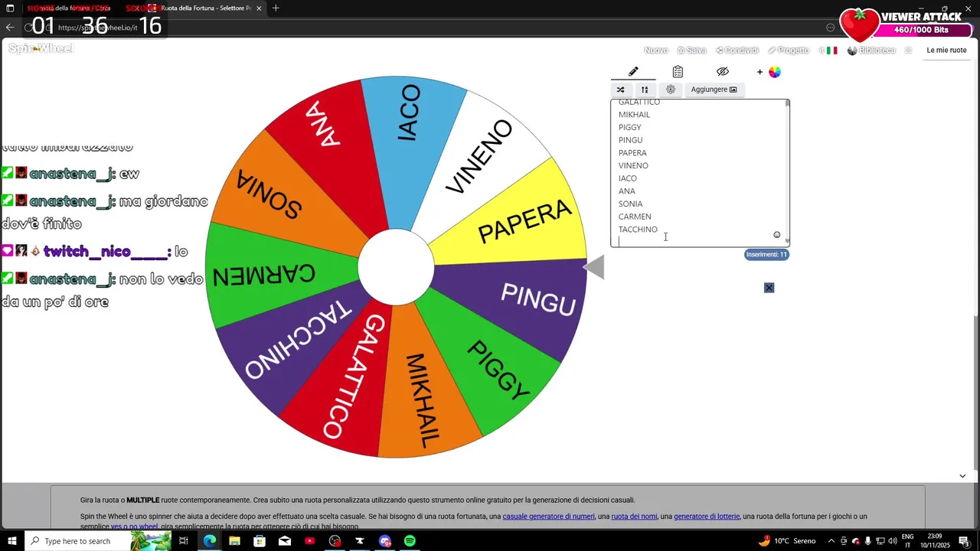The image size is (980, 551).
Task: Open the 10°C Sereno weather widget
Action: (x=787, y=541)
